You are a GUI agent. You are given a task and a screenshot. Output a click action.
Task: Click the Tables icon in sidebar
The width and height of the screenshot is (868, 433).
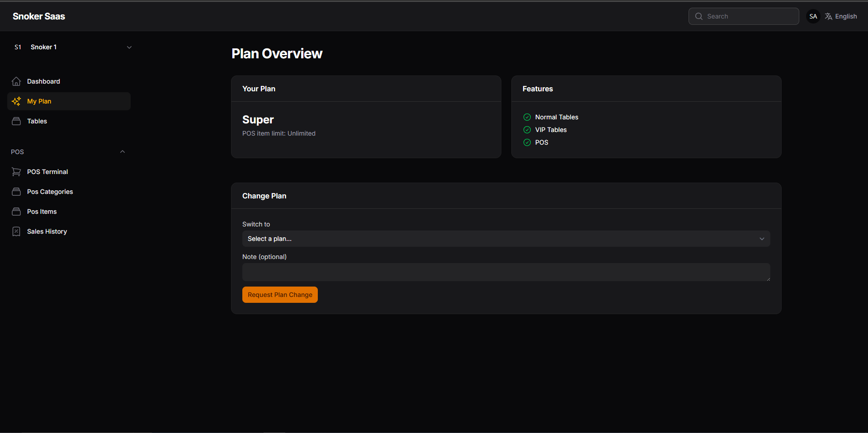point(16,121)
